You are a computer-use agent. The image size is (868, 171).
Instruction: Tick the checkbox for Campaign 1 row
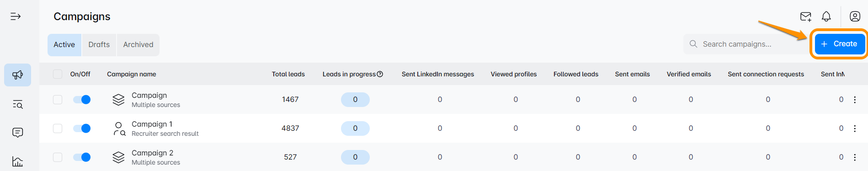pyautogui.click(x=58, y=128)
